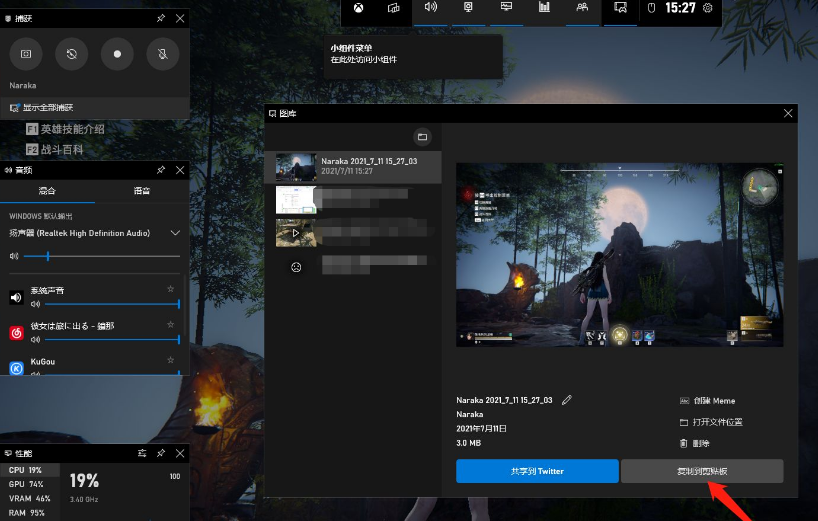Close the Gallery window
Image resolution: width=818 pixels, height=521 pixels.
point(788,113)
